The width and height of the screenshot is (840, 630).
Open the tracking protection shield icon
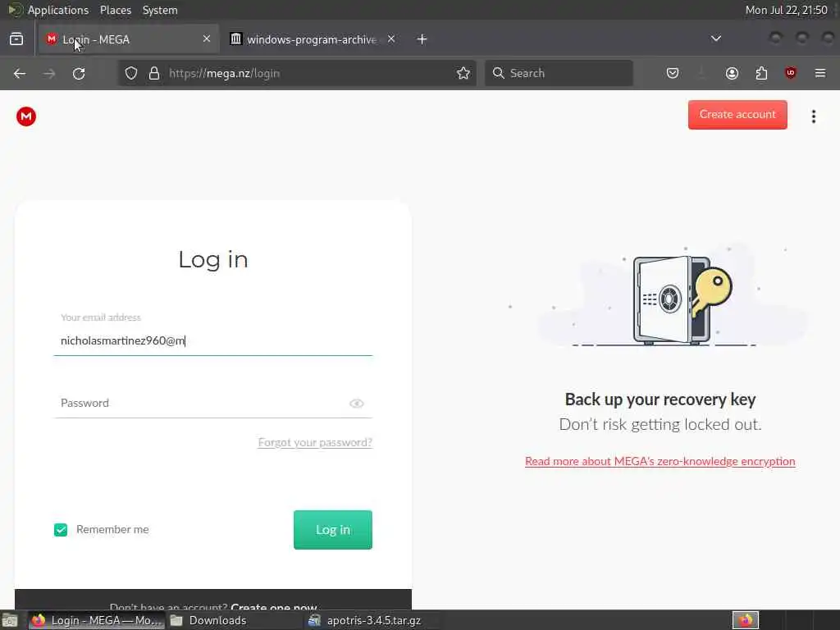(x=131, y=73)
